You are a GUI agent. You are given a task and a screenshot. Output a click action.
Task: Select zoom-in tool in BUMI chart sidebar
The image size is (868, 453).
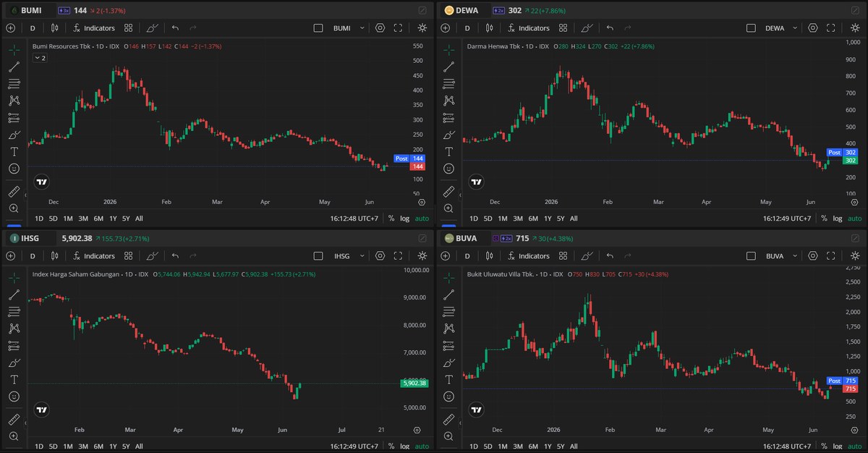click(x=14, y=208)
